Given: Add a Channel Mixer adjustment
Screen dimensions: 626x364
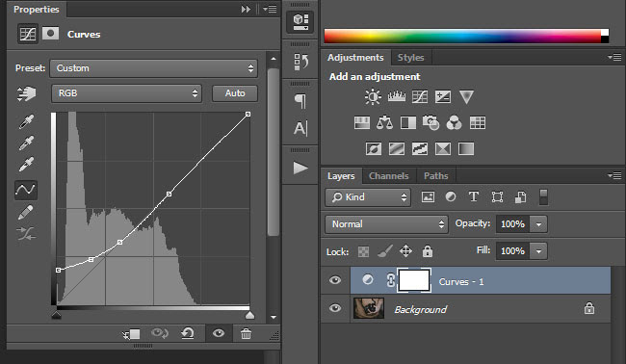Looking at the screenshot, I should [454, 123].
